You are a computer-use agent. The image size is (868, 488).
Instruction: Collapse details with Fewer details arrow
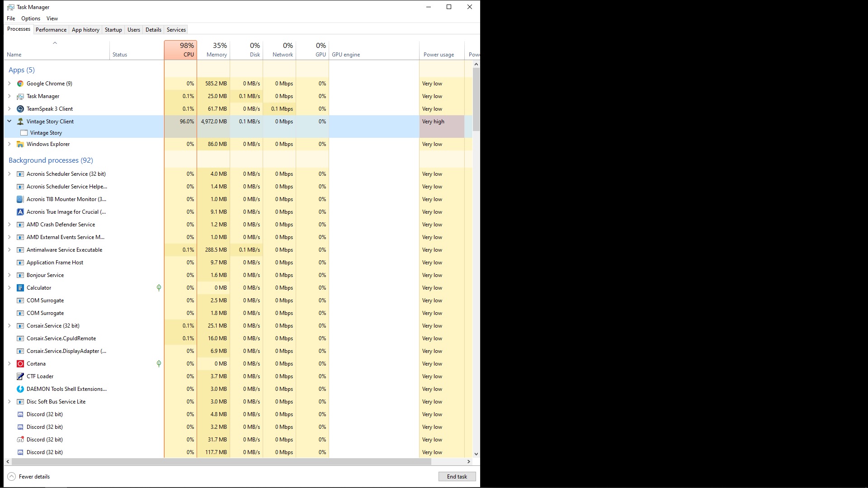click(12, 477)
